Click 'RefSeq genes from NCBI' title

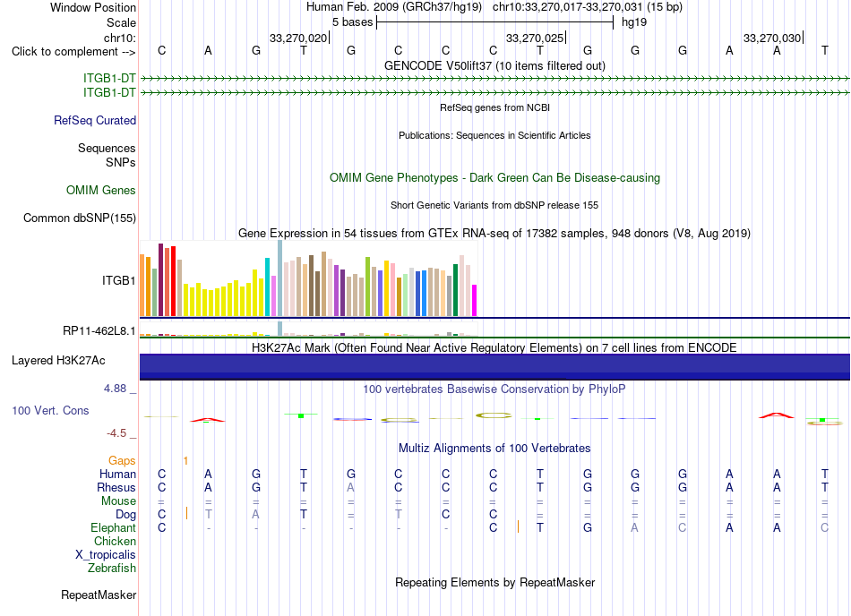494,107
